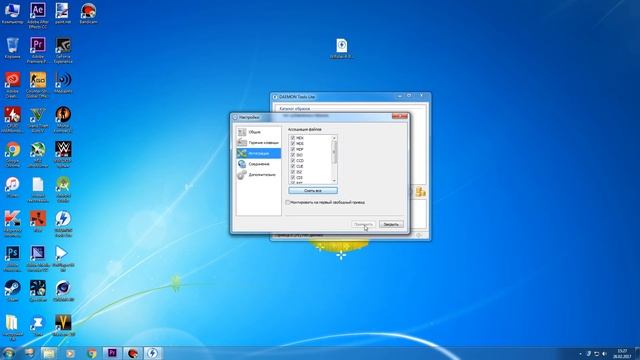
Task: Select the Steam desktop icon
Action: click(x=12, y=291)
